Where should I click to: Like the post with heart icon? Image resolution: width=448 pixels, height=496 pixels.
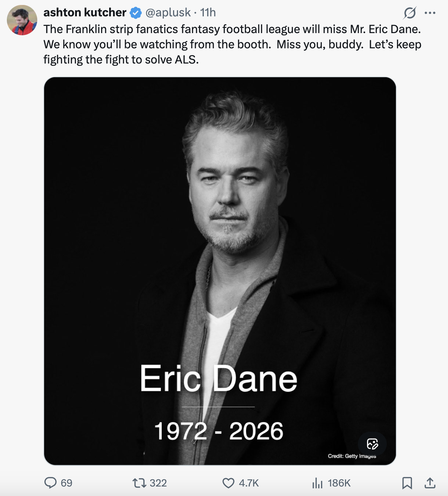(x=228, y=483)
